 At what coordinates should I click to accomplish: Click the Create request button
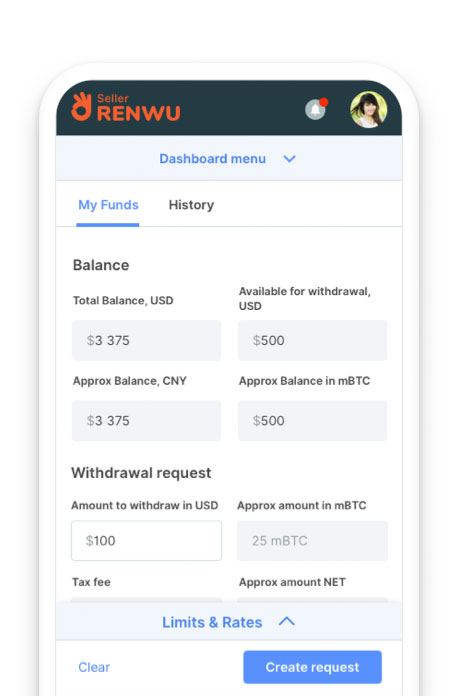(x=312, y=667)
